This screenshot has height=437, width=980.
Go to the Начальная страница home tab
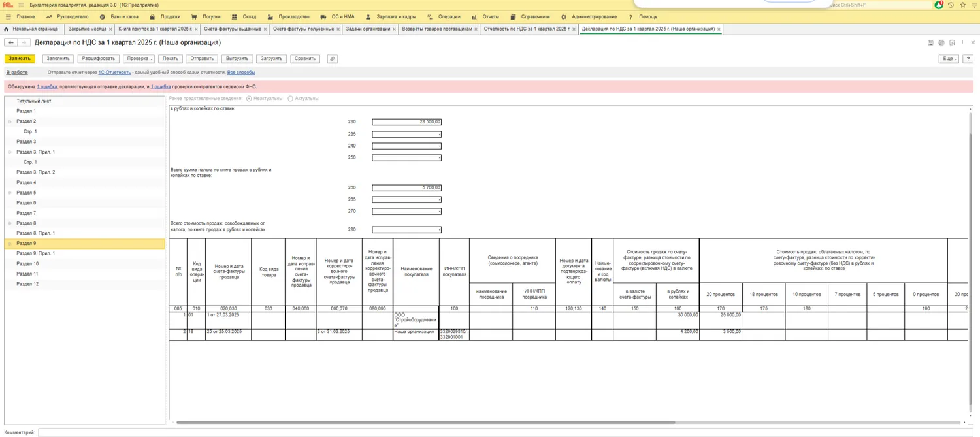pos(31,29)
